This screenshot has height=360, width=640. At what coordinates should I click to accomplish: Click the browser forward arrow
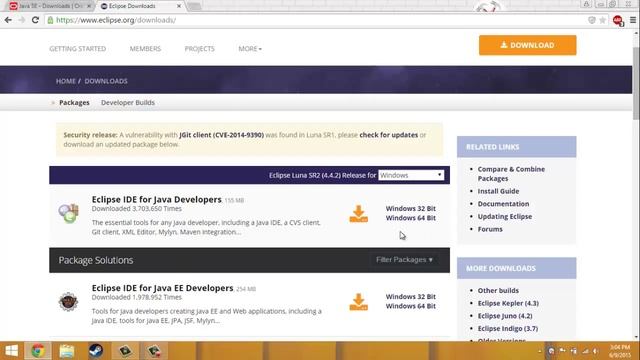22,20
